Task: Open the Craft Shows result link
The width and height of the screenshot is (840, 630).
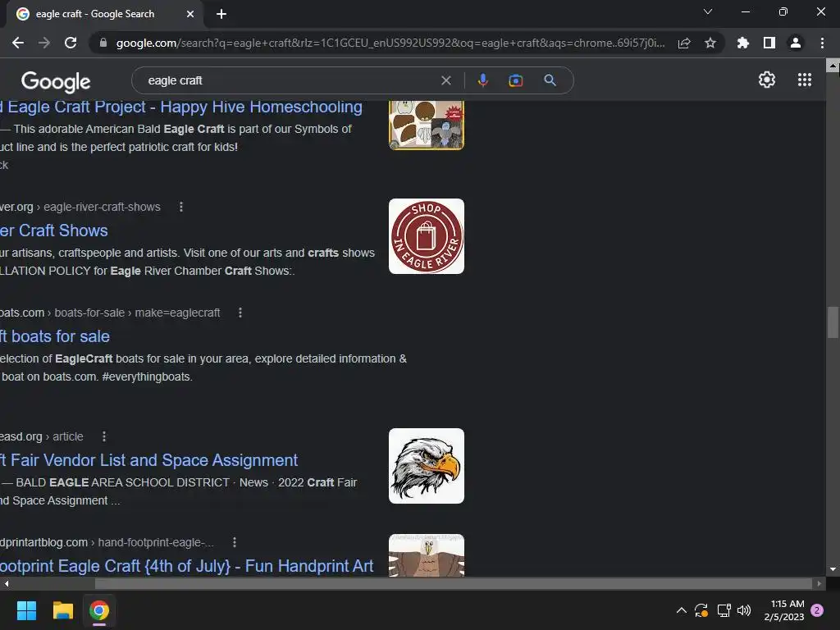Action: (53, 231)
